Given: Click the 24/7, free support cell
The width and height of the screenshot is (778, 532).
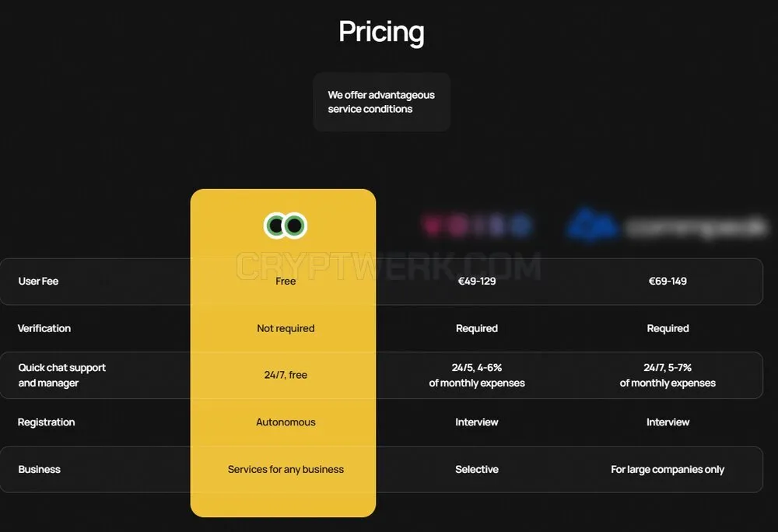Looking at the screenshot, I should click(x=286, y=375).
